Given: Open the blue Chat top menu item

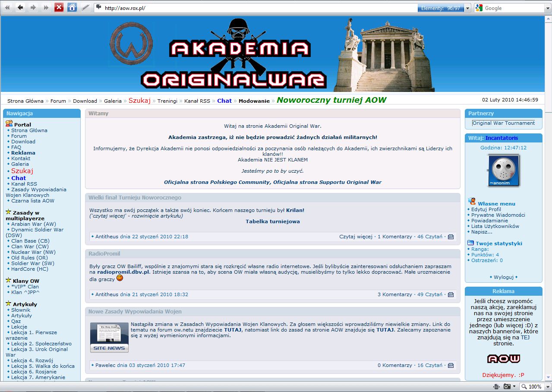Looking at the screenshot, I should coord(224,101).
